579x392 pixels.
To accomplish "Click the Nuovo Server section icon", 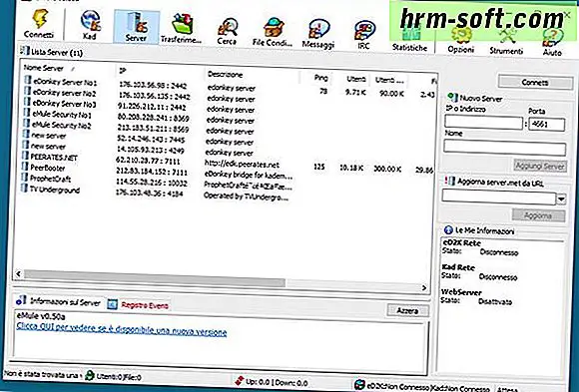I will pos(451,97).
